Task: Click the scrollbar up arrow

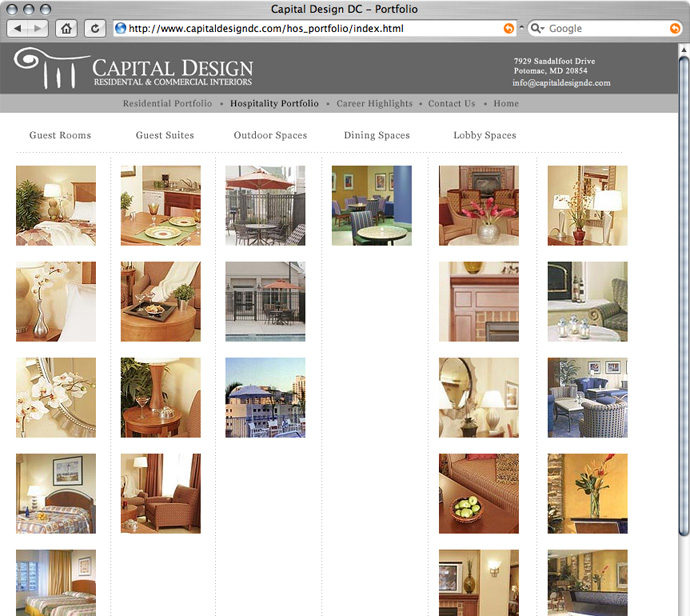Action: coord(684,49)
